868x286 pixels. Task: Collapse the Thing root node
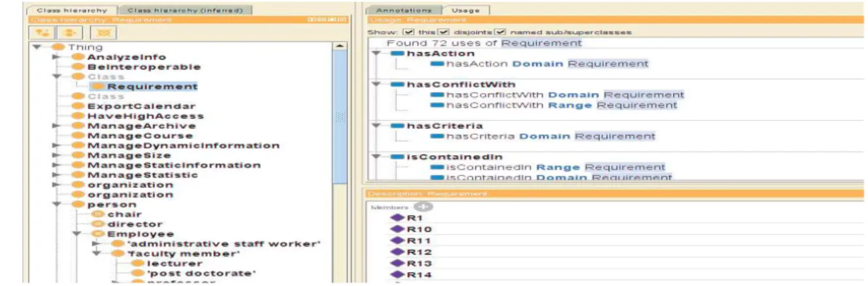(x=37, y=47)
